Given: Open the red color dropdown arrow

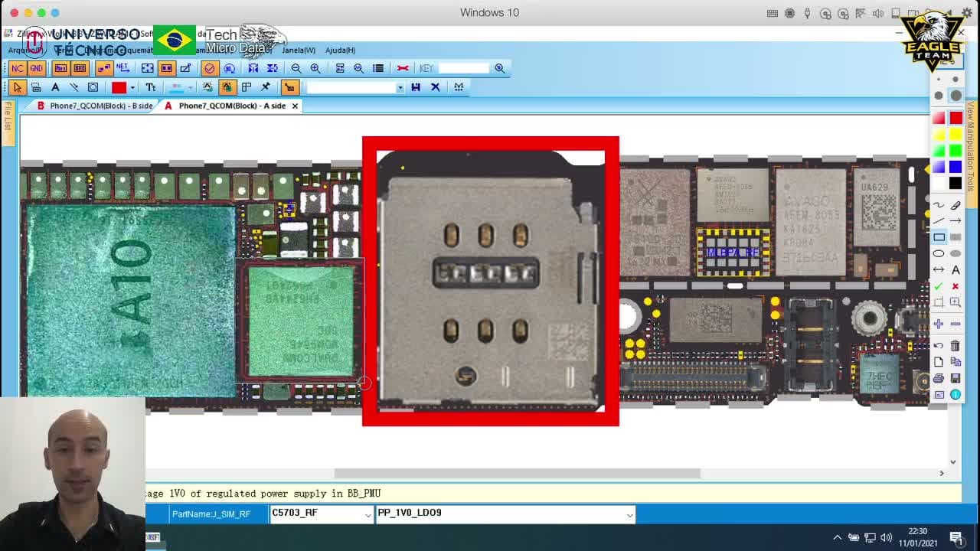Looking at the screenshot, I should [x=132, y=87].
